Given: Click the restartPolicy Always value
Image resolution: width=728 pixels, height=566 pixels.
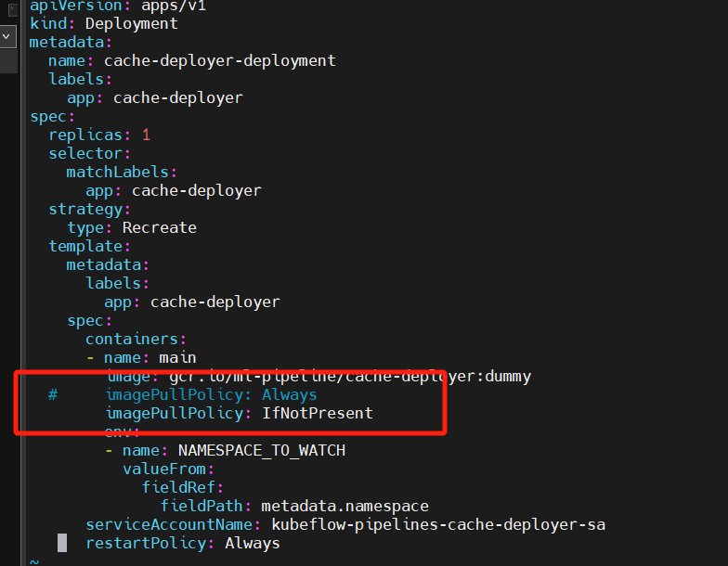Looking at the screenshot, I should 253,544.
